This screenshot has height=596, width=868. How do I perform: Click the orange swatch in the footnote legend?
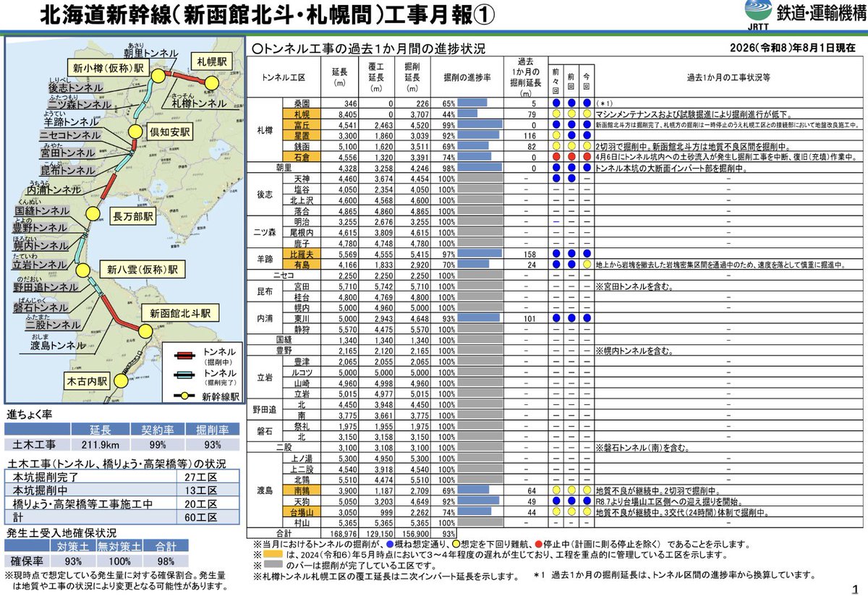[273, 555]
